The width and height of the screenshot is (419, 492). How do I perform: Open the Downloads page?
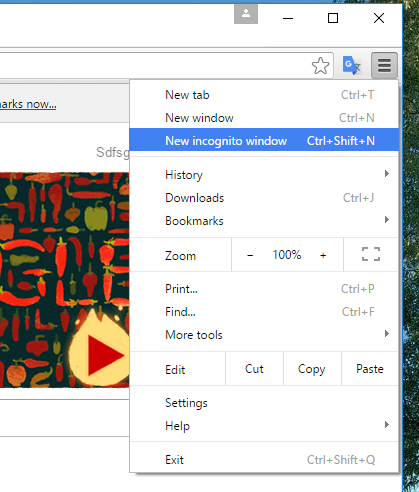coord(264,198)
